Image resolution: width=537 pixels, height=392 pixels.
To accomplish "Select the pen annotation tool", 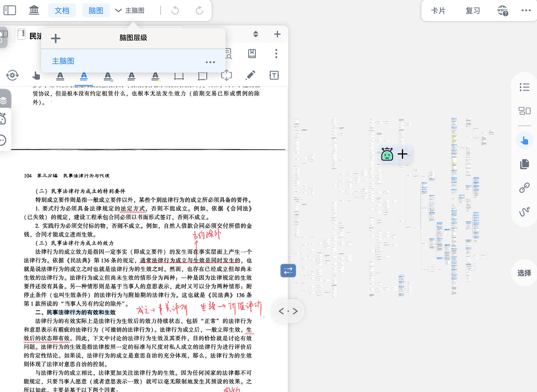I will click(251, 75).
